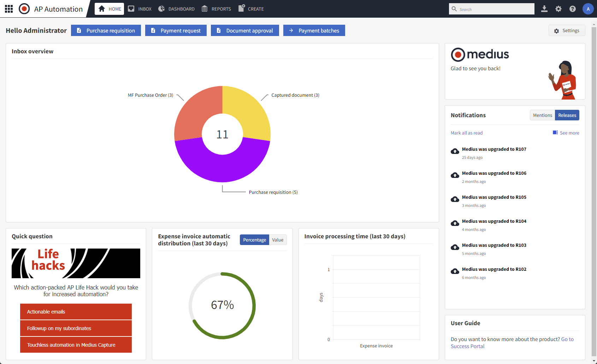The width and height of the screenshot is (597, 364).
Task: Switch notifications to Mentions
Action: tap(542, 115)
